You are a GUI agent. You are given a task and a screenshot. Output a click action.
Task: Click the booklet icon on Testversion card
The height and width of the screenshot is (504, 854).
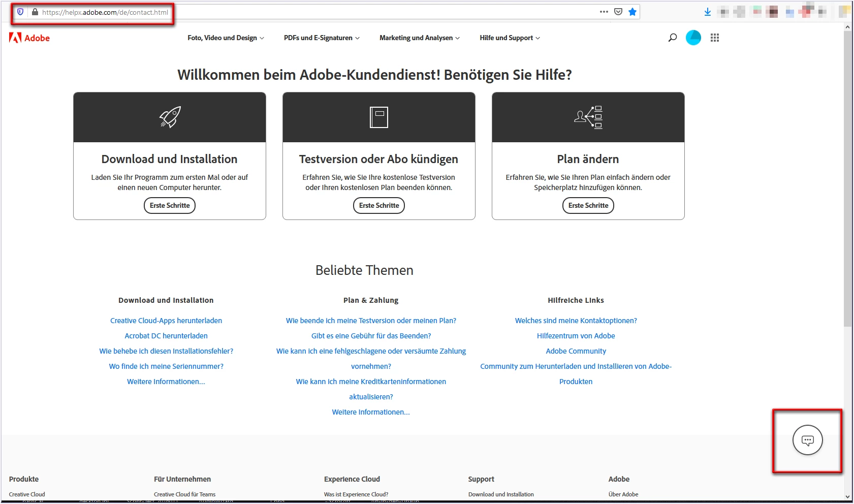tap(379, 117)
